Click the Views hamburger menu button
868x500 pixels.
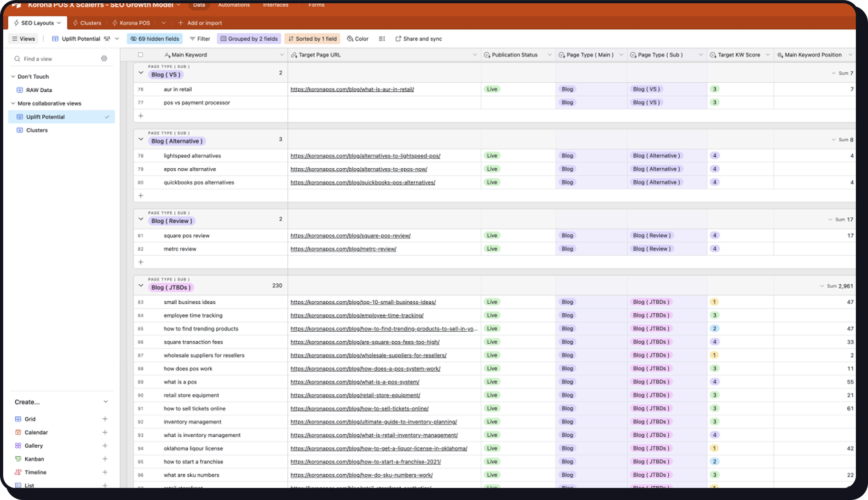click(x=23, y=39)
